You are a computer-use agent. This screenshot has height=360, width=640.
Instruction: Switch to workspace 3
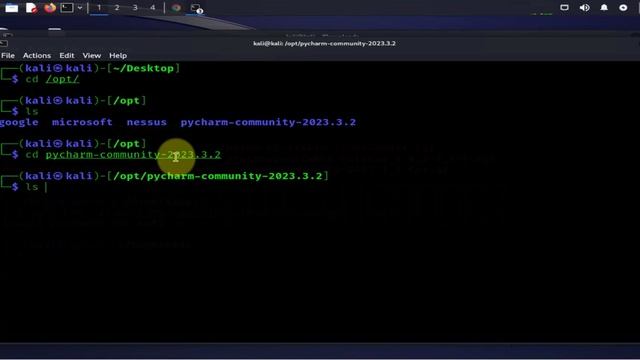point(135,8)
